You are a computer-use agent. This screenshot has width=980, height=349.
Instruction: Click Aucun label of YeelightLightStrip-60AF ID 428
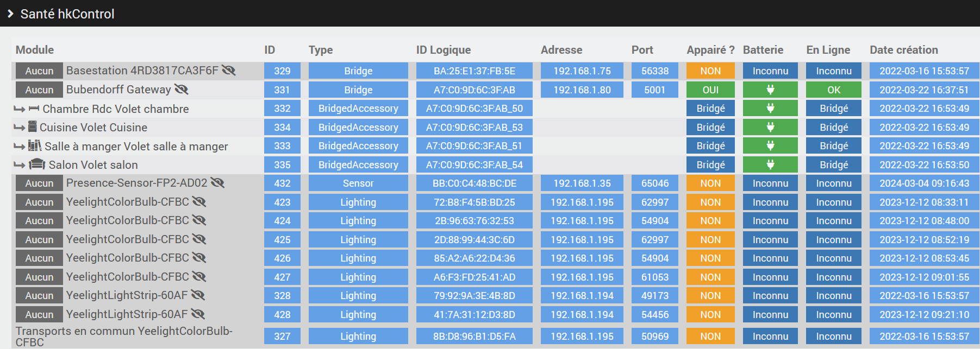[39, 314]
